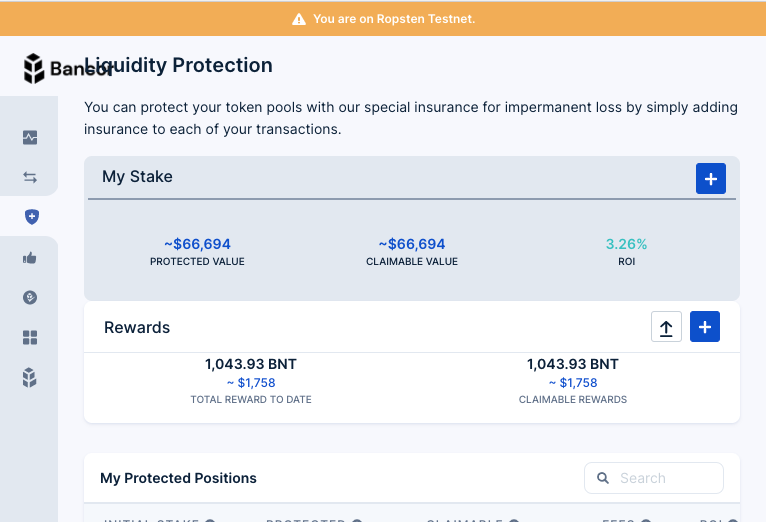This screenshot has width=766, height=522.
Task: Select the 3.26% ROI figure
Action: pos(626,244)
